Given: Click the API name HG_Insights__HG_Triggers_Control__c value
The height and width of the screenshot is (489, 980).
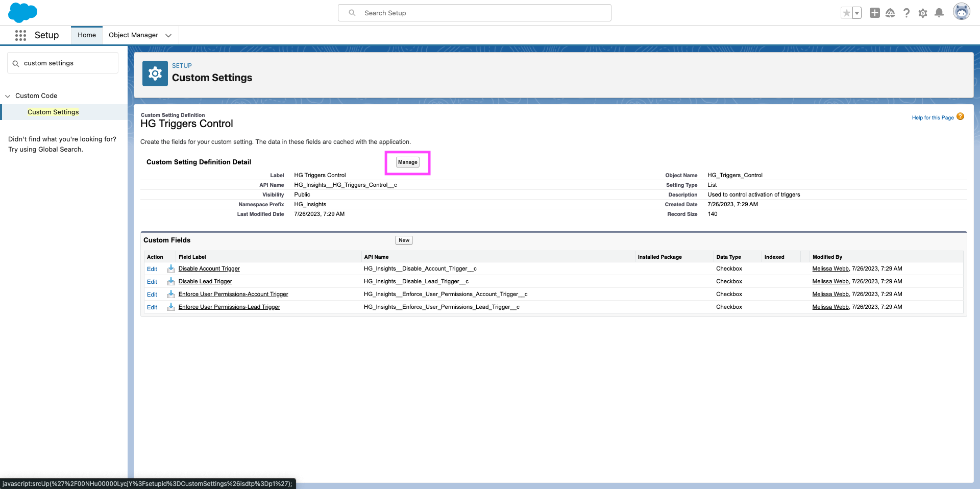Looking at the screenshot, I should tap(346, 185).
